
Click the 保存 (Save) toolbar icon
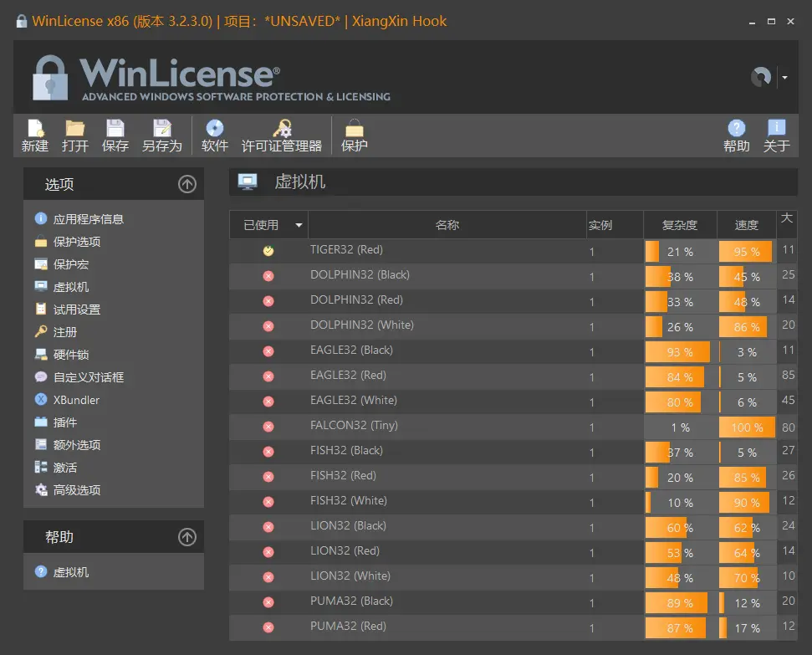(x=115, y=136)
